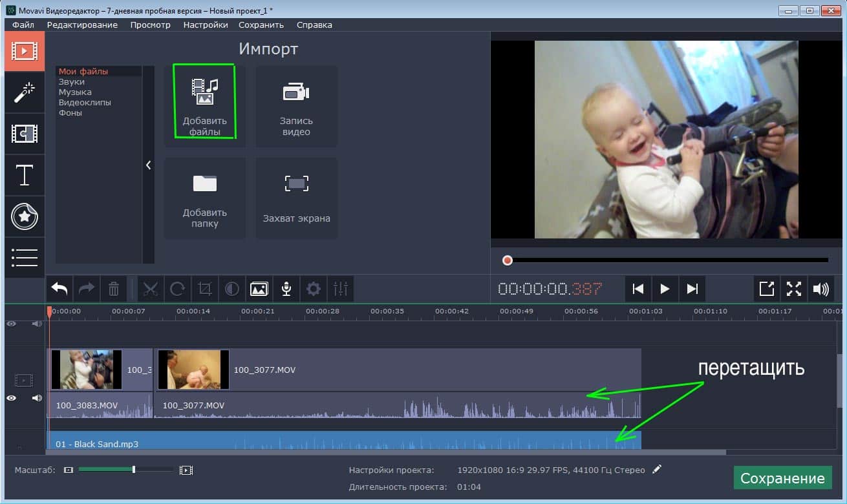Open the Titles text tool
Screen dimensions: 847x504
point(25,175)
